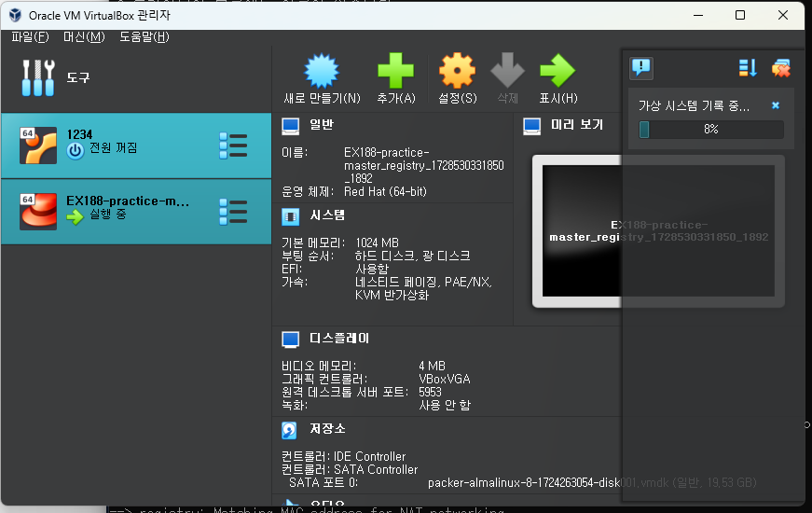Clear all notifications with red X icon

781,68
